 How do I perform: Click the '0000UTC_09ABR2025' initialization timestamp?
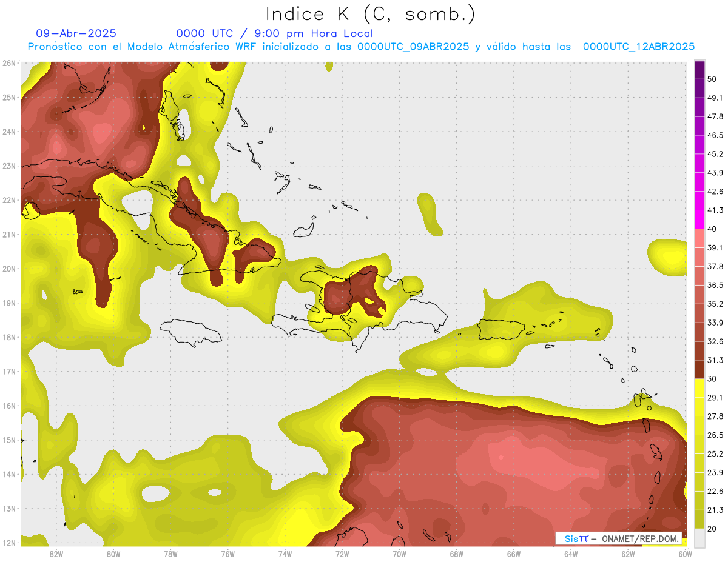[413, 47]
